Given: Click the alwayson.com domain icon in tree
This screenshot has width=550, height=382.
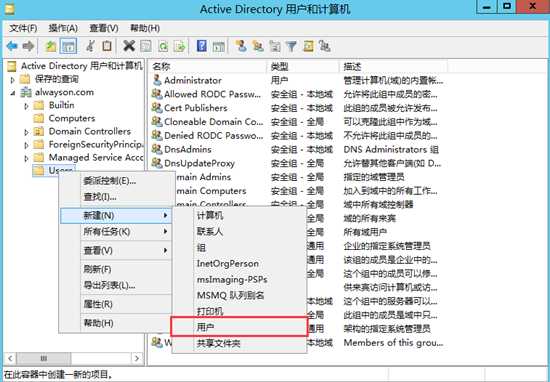Looking at the screenshot, I should [x=26, y=92].
